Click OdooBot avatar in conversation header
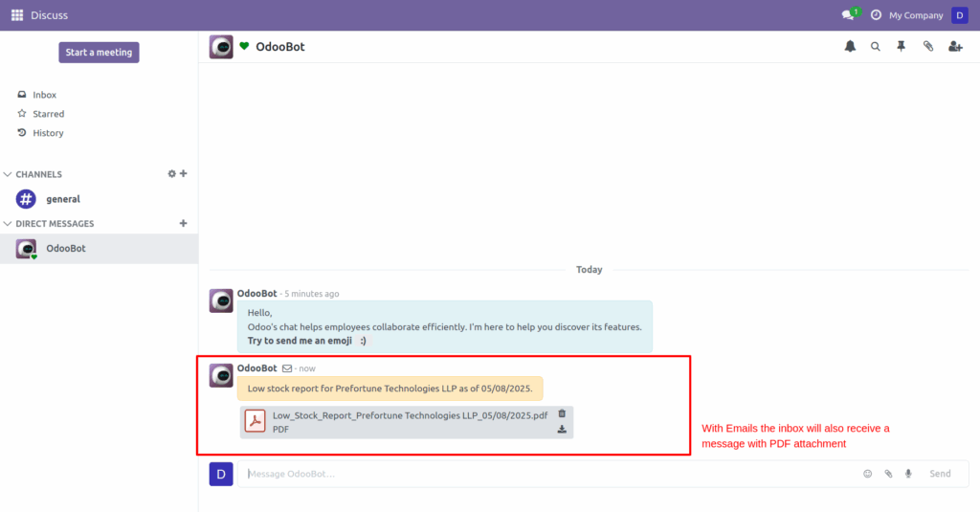Viewport: 980px width, 512px height. [x=221, y=47]
